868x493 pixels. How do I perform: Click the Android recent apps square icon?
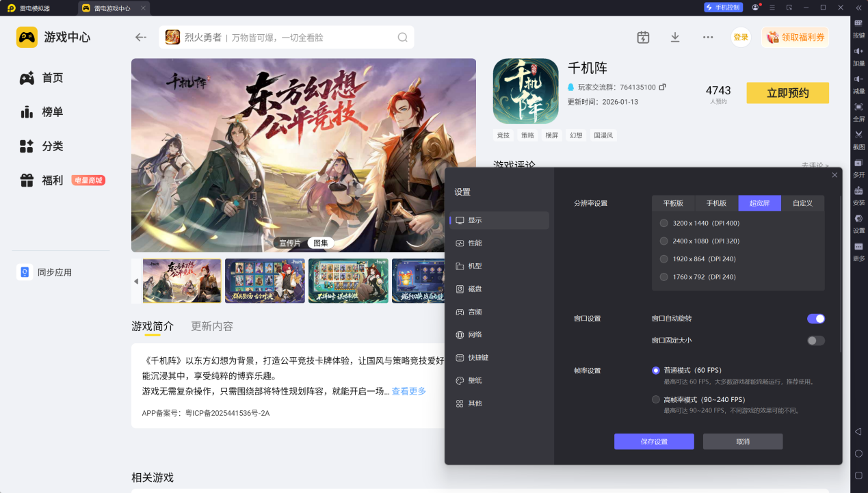coord(858,475)
